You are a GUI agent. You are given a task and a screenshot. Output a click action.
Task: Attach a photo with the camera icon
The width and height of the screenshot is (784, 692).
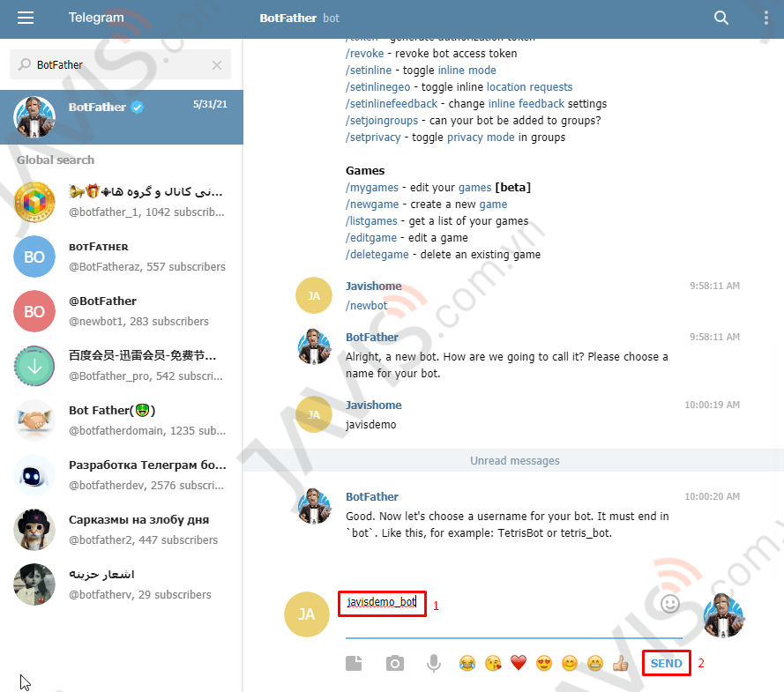[x=395, y=663]
